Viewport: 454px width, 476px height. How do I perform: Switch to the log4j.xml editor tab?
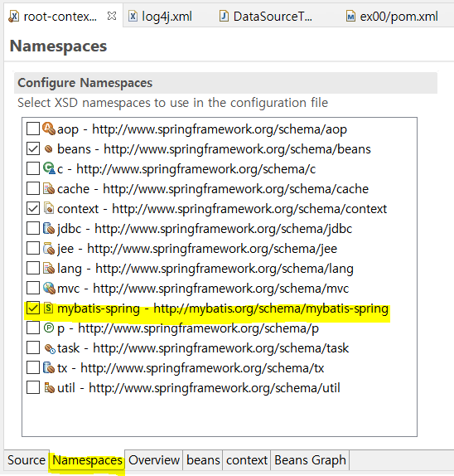point(167,16)
